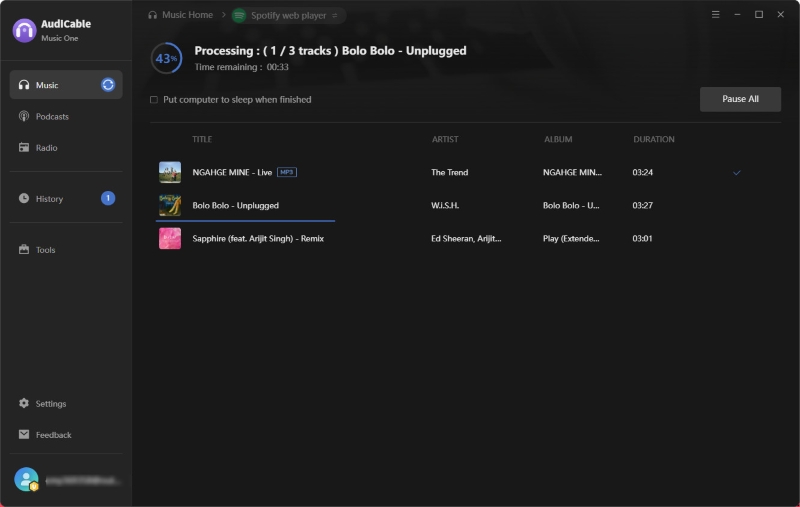Select the track title Bolo Bolo - Unplugged
The image size is (800, 507).
click(236, 206)
